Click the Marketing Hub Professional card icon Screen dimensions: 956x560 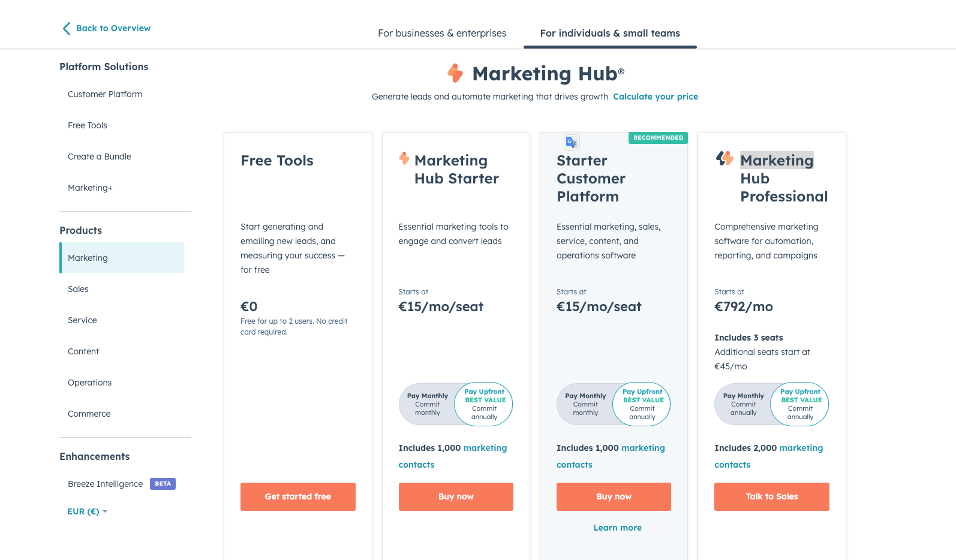point(724,158)
